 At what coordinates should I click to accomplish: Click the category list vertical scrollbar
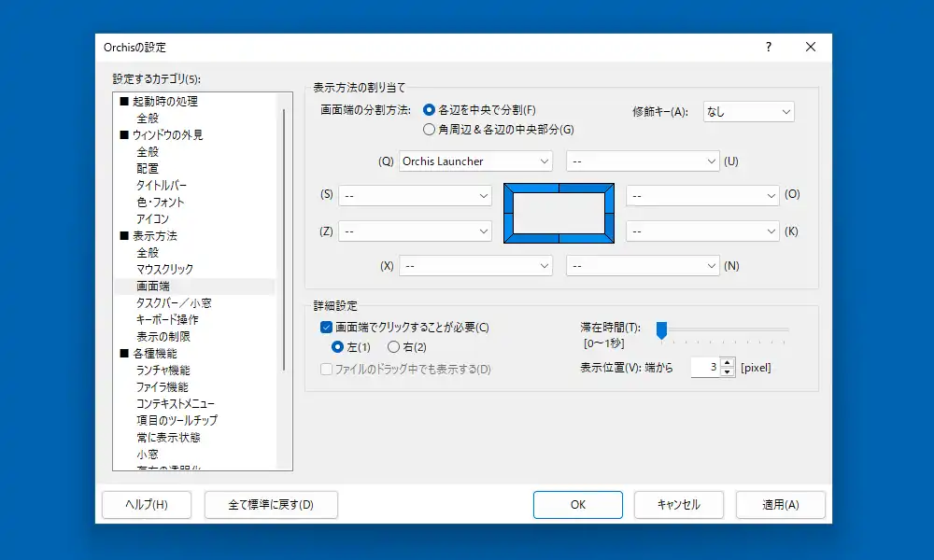tap(284, 238)
